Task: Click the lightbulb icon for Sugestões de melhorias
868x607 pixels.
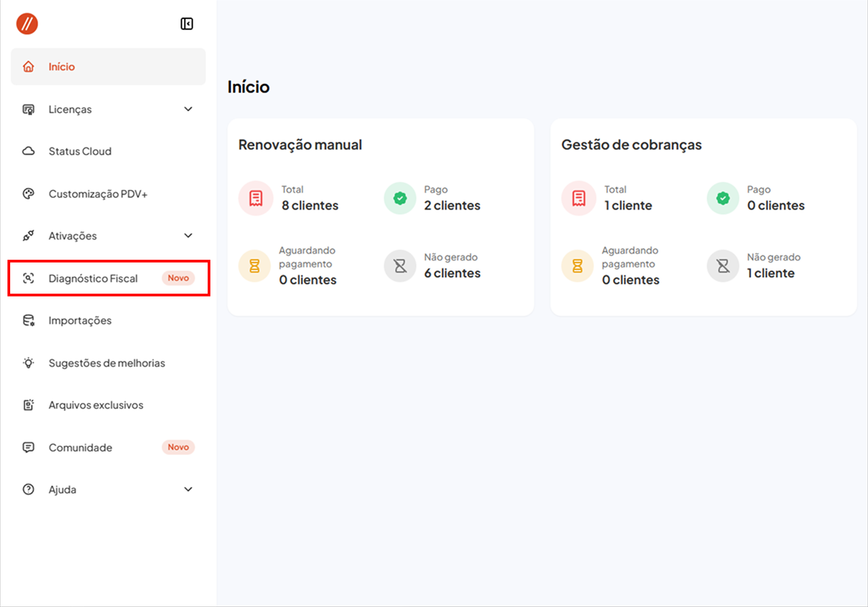Action: point(29,363)
